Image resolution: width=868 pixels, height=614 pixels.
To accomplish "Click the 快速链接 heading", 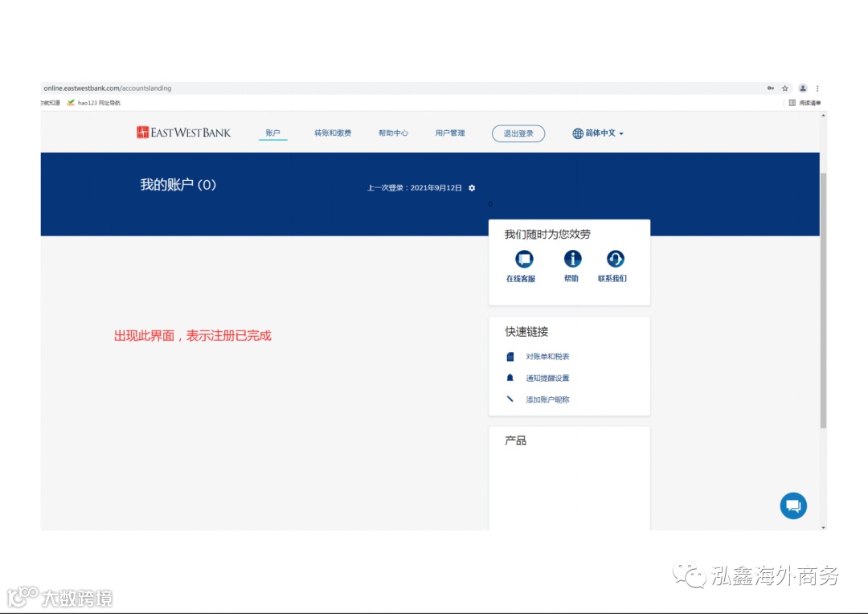I will [x=526, y=332].
